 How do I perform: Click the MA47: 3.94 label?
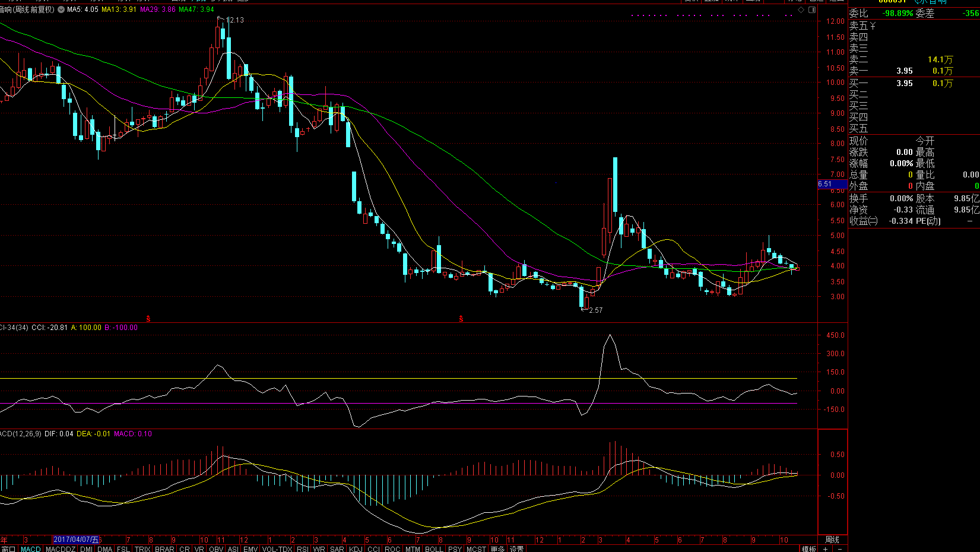click(x=196, y=9)
